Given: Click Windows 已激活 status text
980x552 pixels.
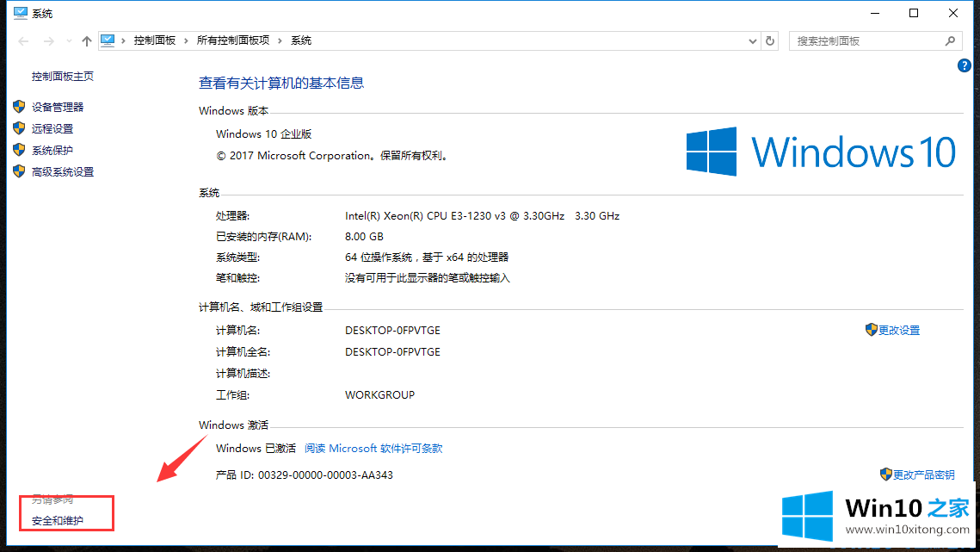Looking at the screenshot, I should [256, 449].
